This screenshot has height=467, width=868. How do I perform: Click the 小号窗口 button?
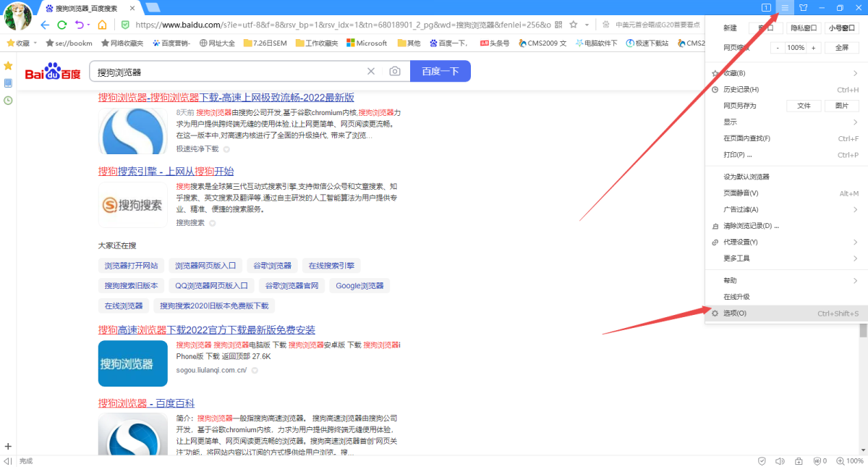coord(842,28)
